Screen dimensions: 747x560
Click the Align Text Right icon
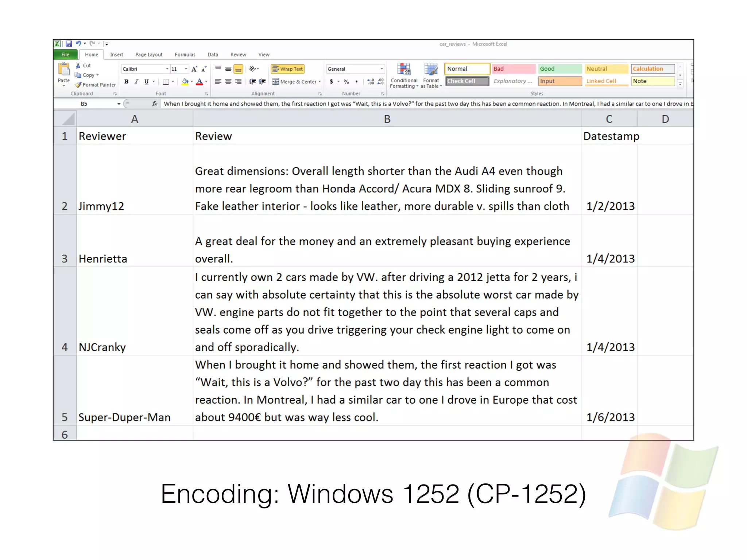click(238, 81)
